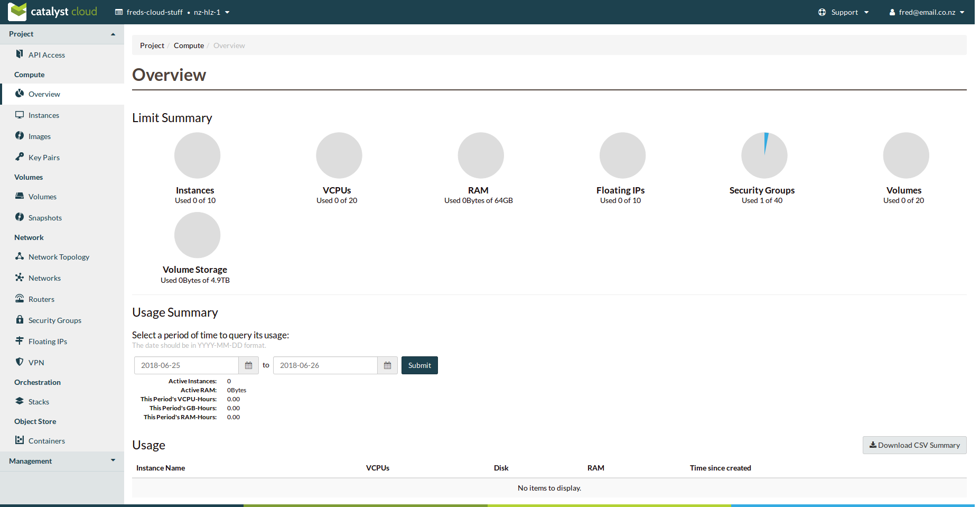Open Volumes list from sidebar
This screenshot has height=507, width=980.
point(42,197)
